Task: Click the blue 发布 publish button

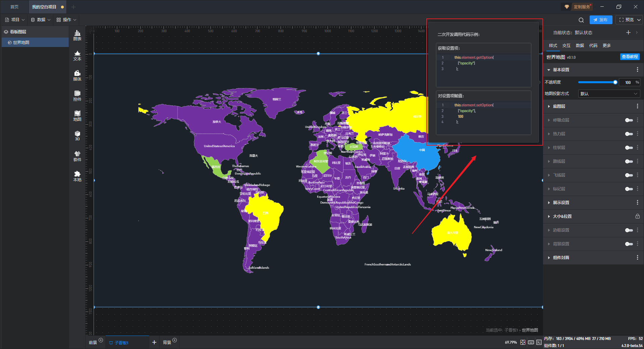Action: [601, 20]
